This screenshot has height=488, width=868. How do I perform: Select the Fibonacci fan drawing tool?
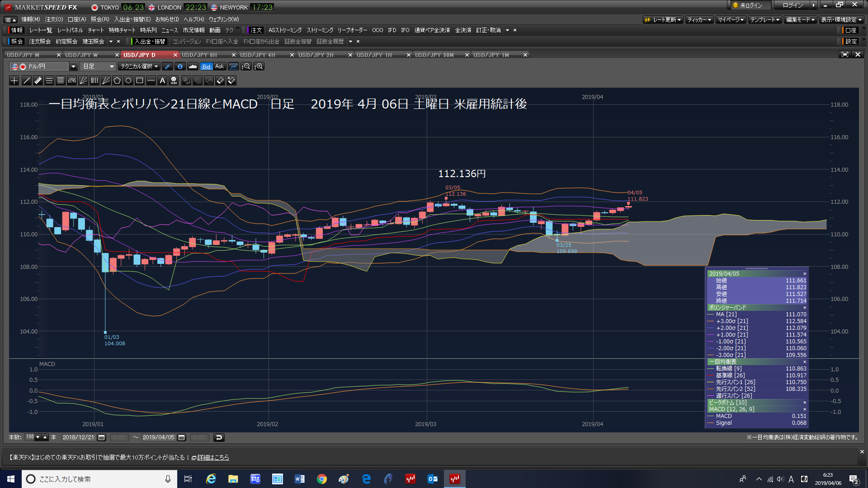point(83,80)
